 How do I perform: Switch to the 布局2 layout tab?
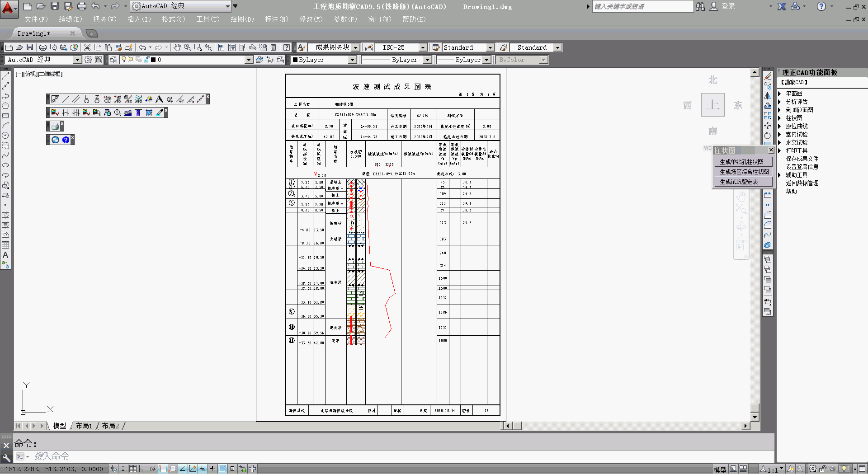[x=110, y=426]
